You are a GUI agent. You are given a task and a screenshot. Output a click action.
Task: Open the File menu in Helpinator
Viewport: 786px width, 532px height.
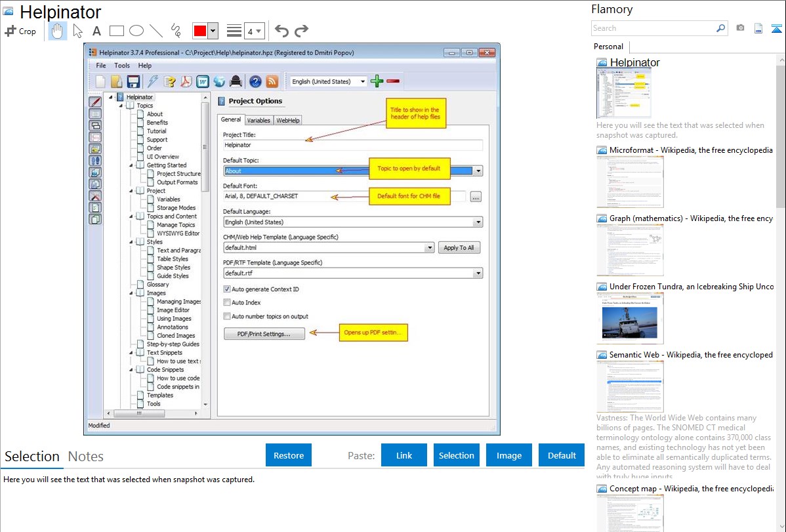point(101,66)
